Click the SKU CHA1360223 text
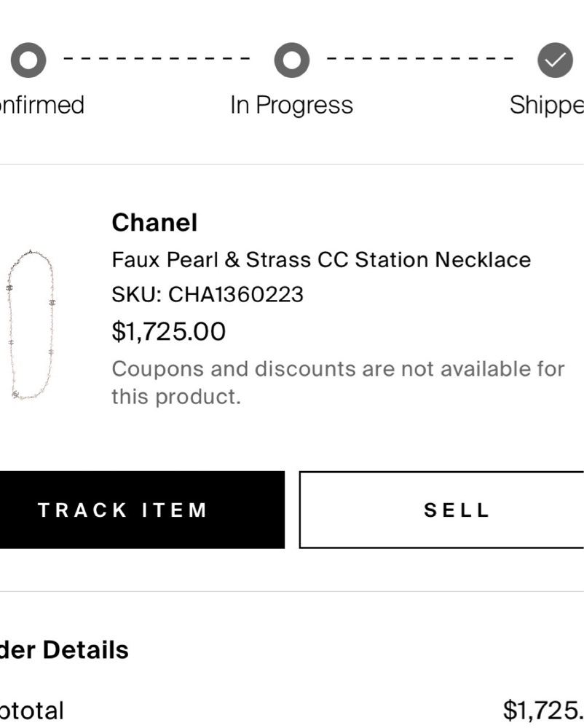Viewport: 584px width, 728px height. click(x=208, y=295)
